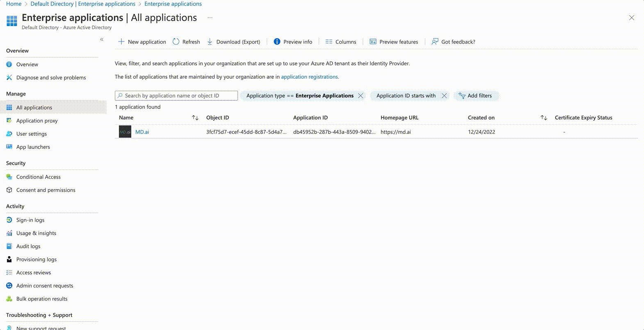
Task: Click the Object ID value 3fcf75d7-ecef
Action: point(246,132)
